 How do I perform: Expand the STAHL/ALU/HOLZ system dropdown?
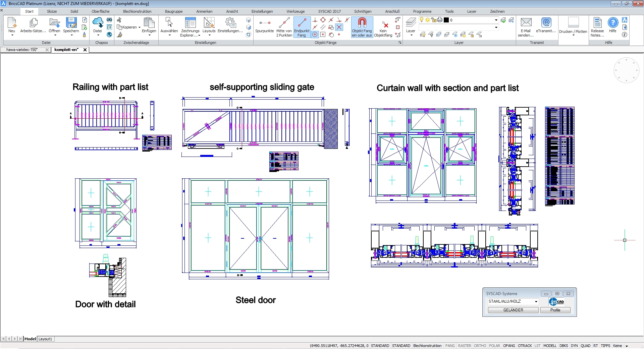click(536, 301)
